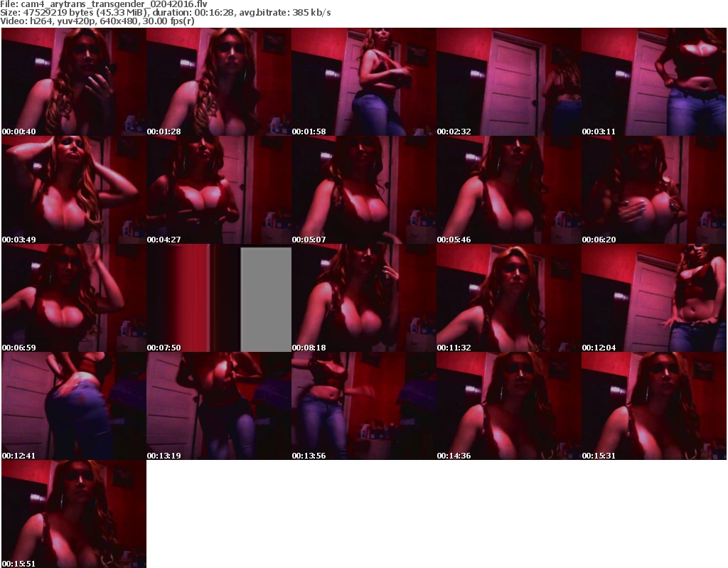Screen dimensions: 728x568
Task: Click the 'Video: h264, yuv420p' info line
Action: [97, 21]
